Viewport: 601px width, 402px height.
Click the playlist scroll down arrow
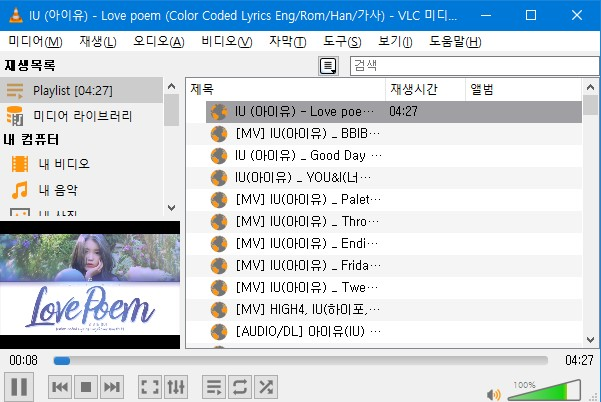[590, 340]
